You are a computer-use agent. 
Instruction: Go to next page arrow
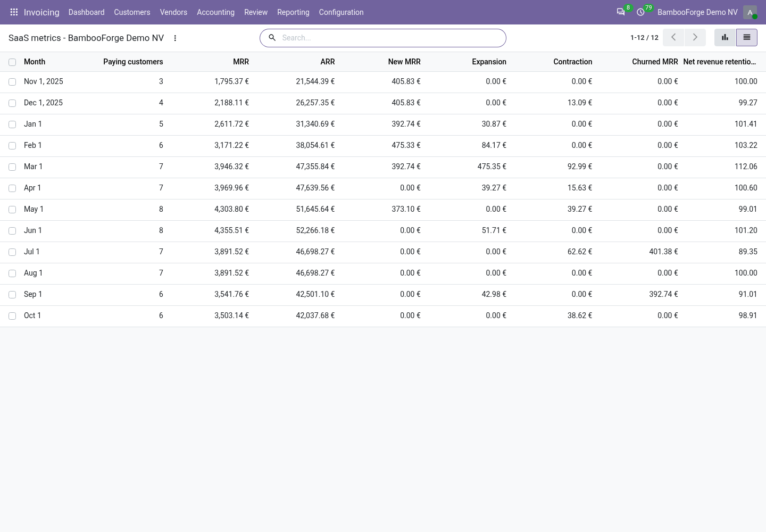click(x=695, y=37)
